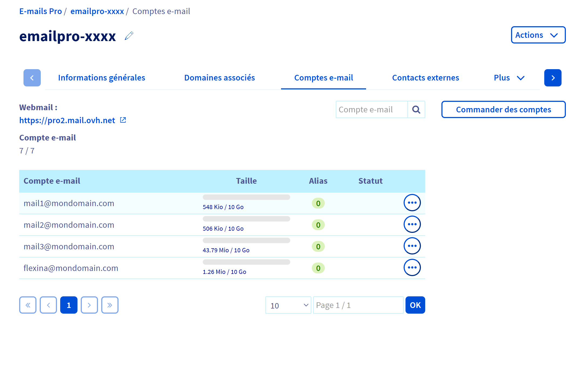
Task: Click the 7 / 7 account count
Action: [27, 151]
